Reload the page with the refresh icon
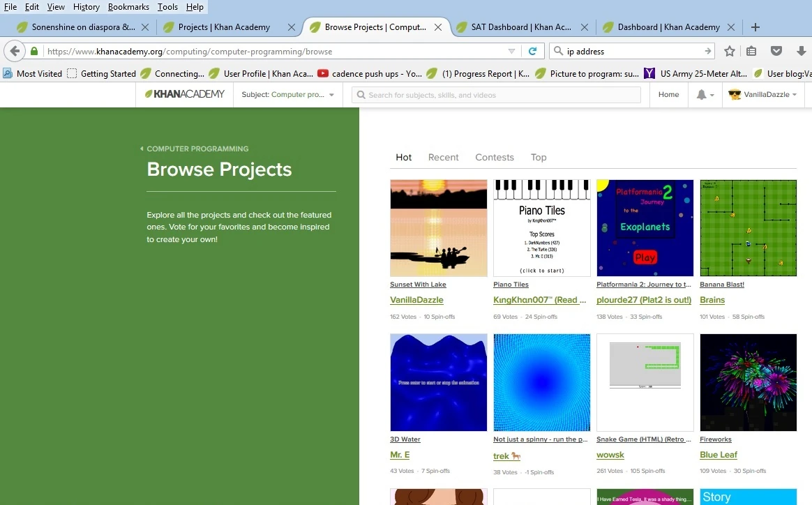The image size is (812, 505). 532,52
